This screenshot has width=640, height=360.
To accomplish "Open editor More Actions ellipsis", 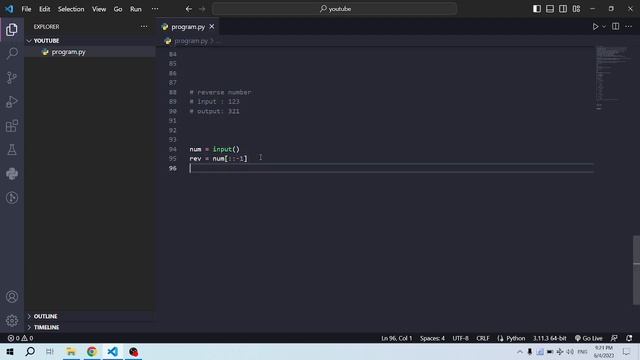I will pyautogui.click(x=629, y=27).
